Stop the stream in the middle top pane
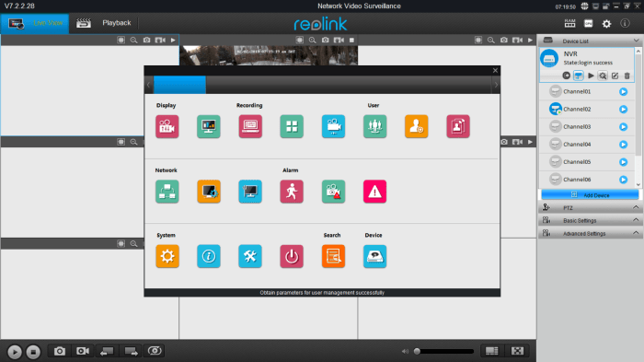644x362 pixels. [351, 41]
